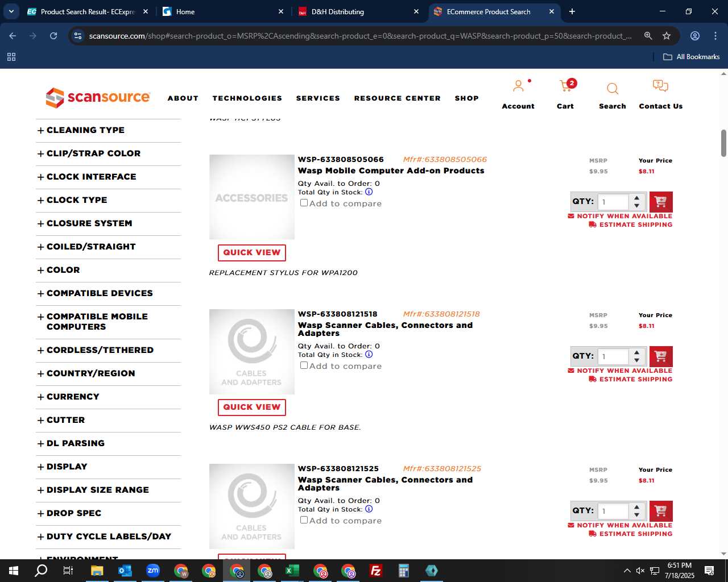The width and height of the screenshot is (728, 582).
Task: Click stock info icon for WSP-633808121525
Action: coord(369,509)
